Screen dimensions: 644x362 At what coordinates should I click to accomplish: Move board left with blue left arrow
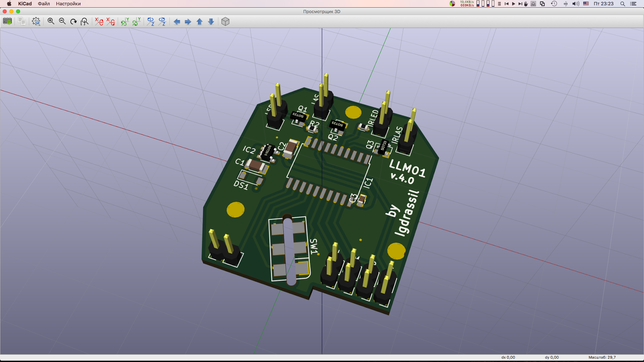[x=177, y=22]
